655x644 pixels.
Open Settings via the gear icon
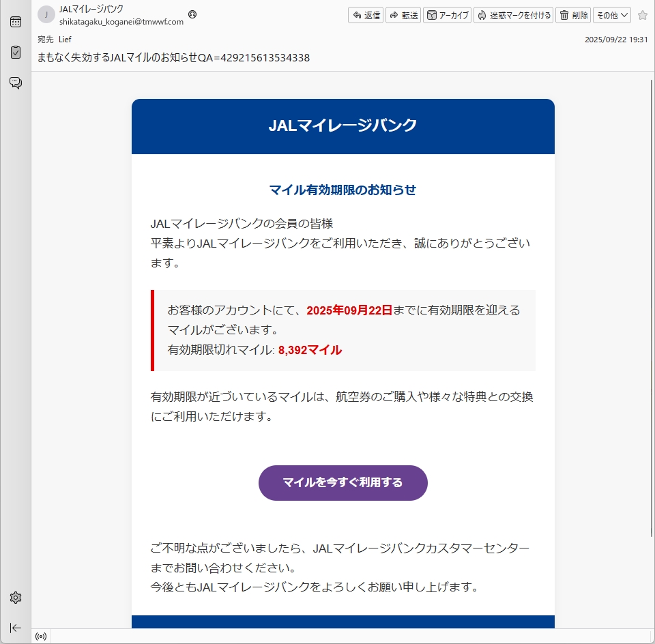15,598
